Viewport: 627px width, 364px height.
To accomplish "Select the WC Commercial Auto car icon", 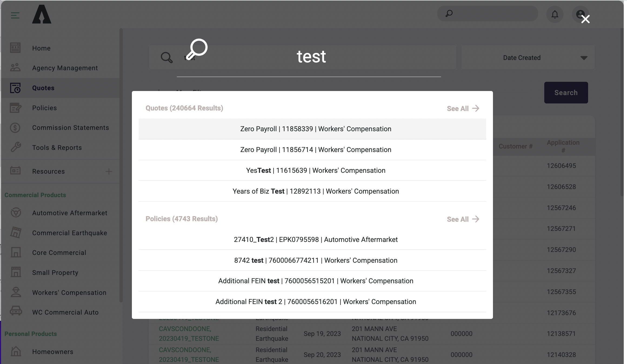I will (15, 312).
